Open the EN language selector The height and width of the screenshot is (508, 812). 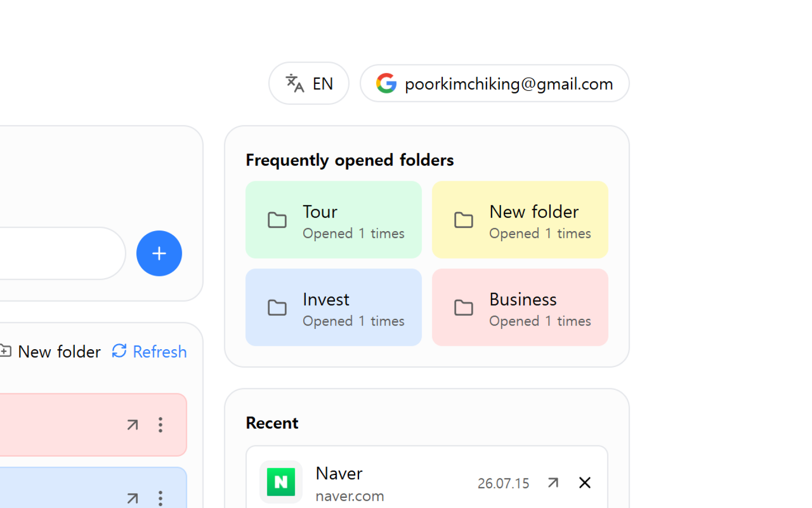[309, 83]
